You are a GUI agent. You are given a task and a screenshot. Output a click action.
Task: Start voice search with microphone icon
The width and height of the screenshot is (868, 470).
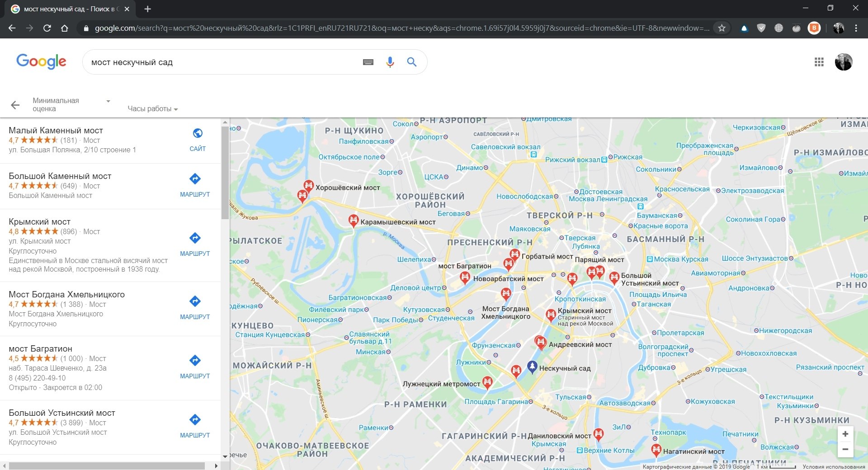[390, 62]
